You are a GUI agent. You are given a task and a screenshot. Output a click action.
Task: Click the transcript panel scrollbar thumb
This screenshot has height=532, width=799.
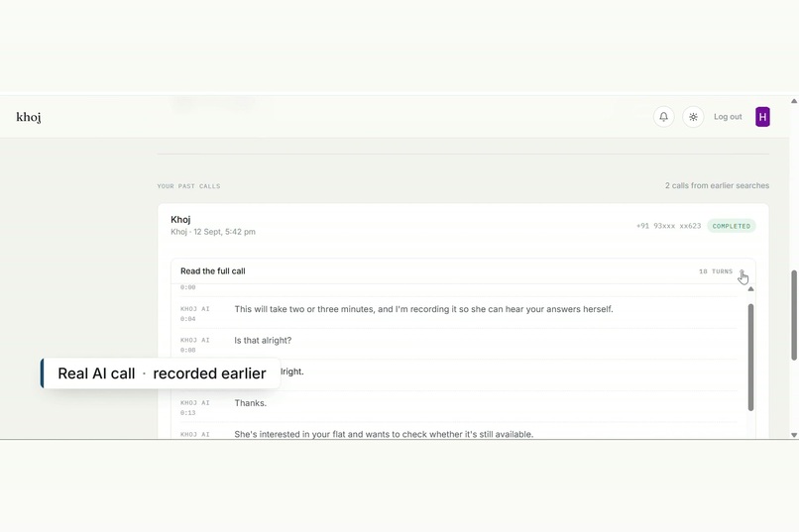tap(750, 357)
